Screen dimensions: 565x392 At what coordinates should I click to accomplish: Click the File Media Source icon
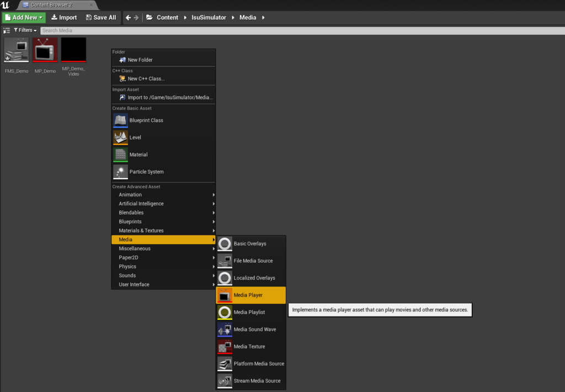point(225,261)
